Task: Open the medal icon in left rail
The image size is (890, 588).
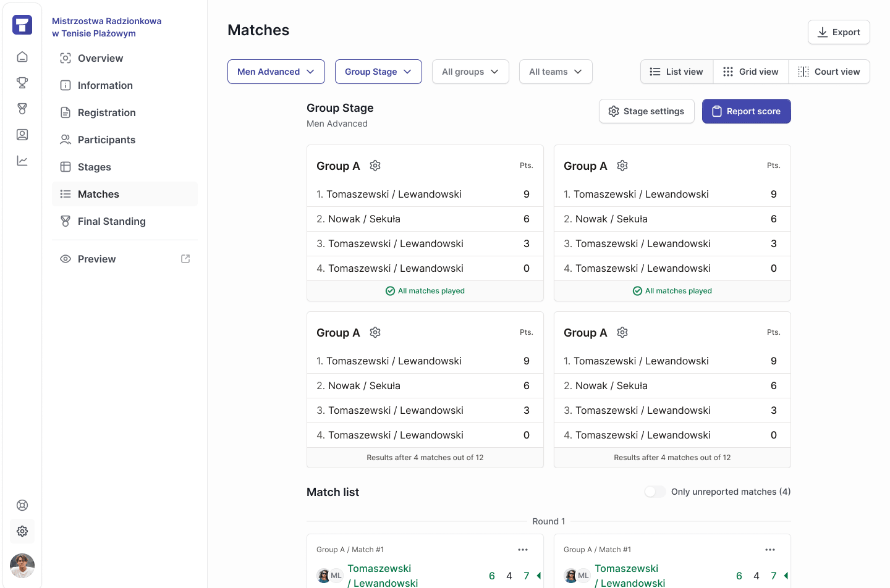Action: click(x=22, y=109)
